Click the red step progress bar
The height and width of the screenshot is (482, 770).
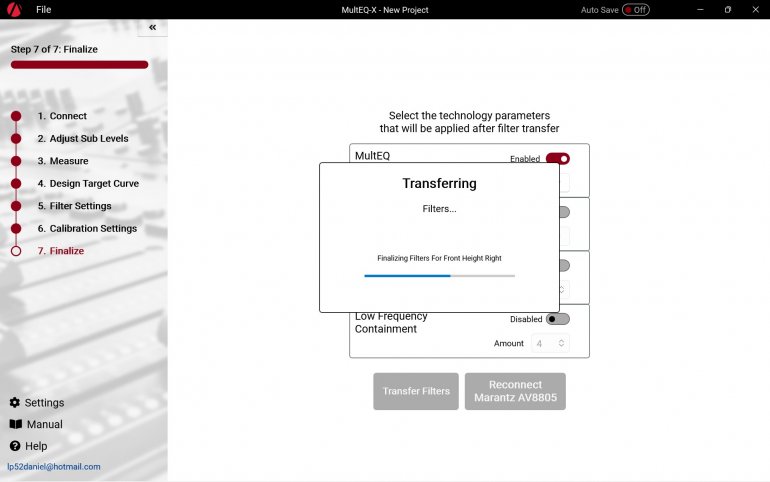coord(80,65)
